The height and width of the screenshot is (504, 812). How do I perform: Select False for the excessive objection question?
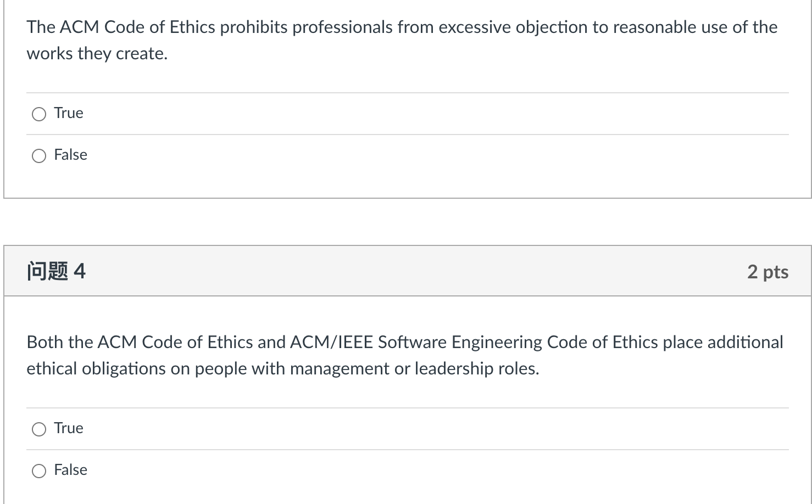click(38, 155)
